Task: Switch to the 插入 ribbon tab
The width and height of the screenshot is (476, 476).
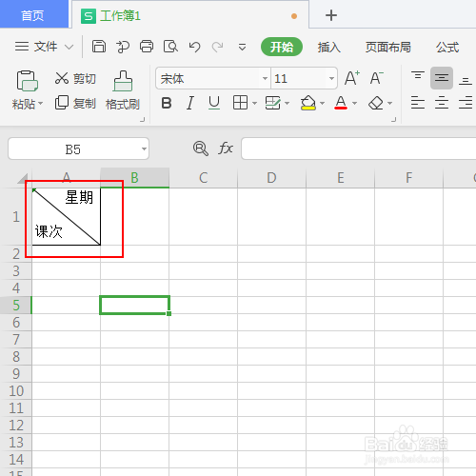Action: [329, 47]
